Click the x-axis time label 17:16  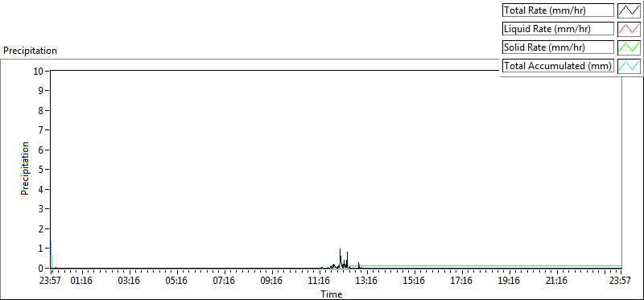tap(462, 282)
